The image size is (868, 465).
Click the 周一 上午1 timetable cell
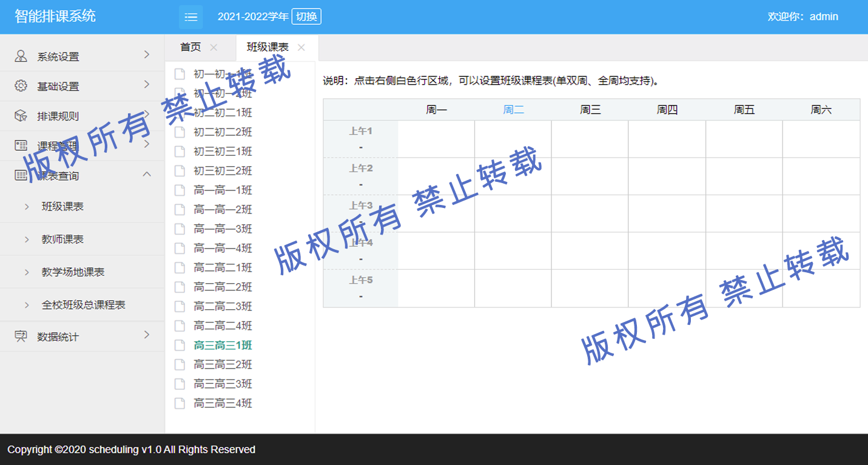tap(436, 139)
